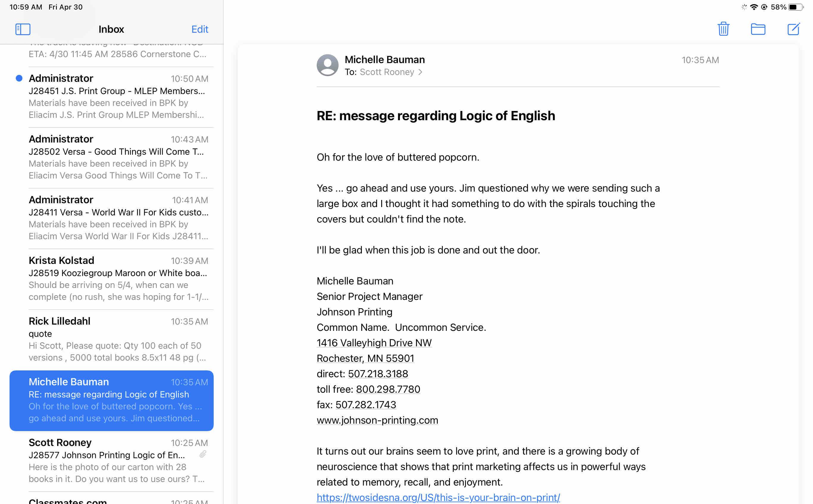Toggle the mailboxes sidebar icon
Image resolution: width=813 pixels, height=504 pixels.
[23, 29]
